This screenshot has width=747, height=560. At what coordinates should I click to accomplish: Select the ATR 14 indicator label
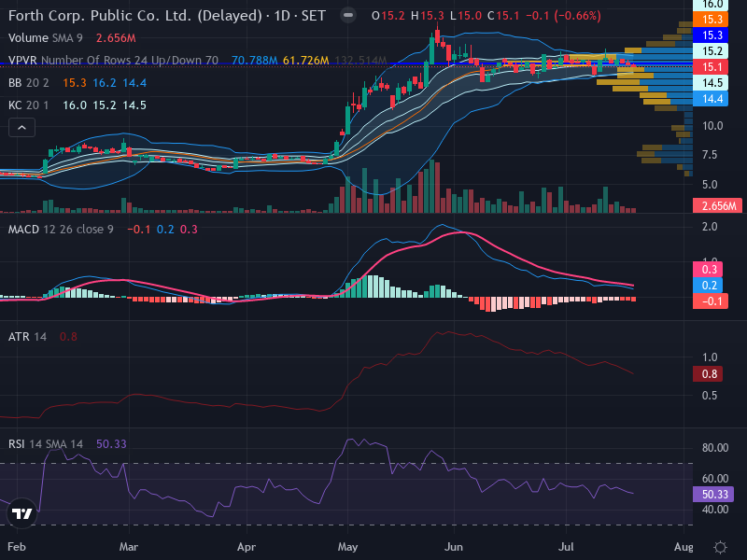[x=28, y=337]
